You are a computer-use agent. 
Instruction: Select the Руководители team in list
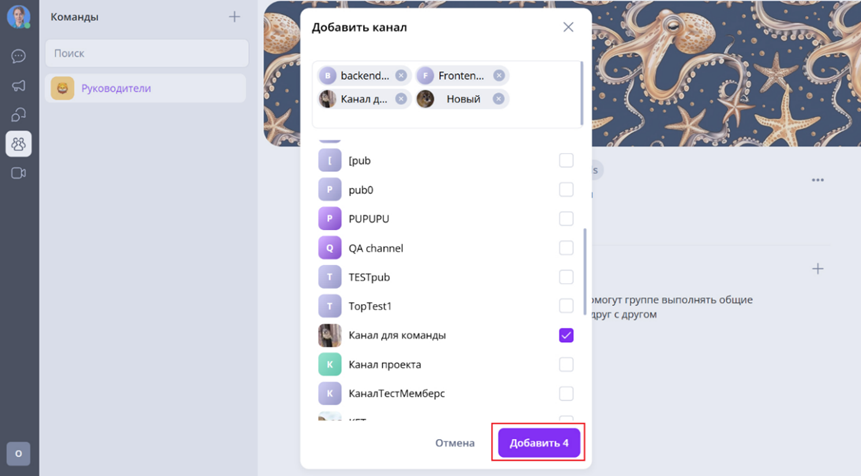pos(146,88)
